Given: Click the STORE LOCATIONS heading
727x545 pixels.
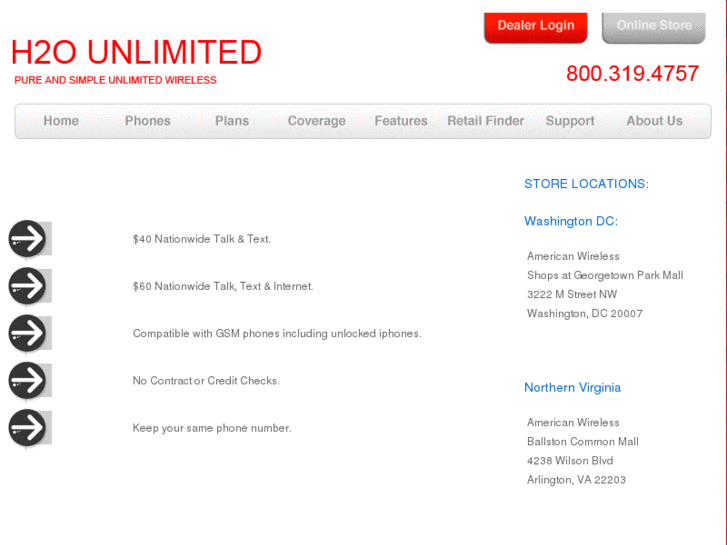Looking at the screenshot, I should pos(587,184).
